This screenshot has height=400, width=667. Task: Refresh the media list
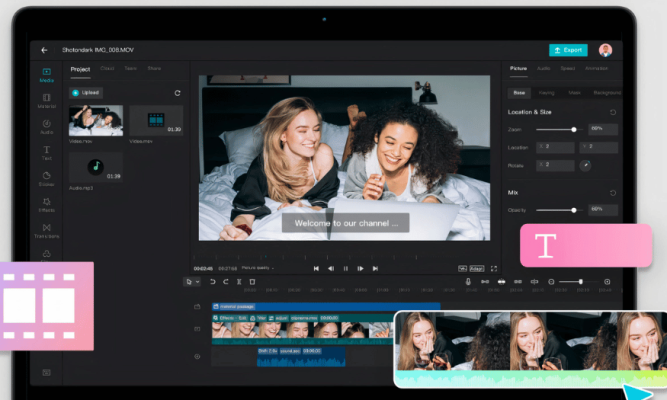point(178,93)
